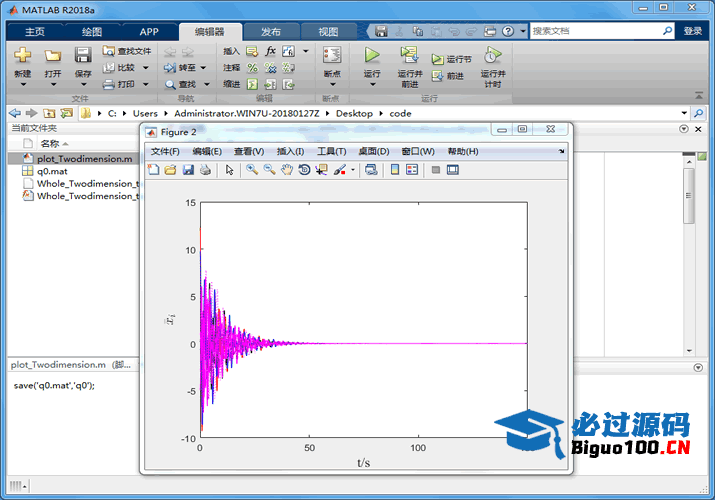Click the open file icon in Figure 2

click(x=171, y=170)
